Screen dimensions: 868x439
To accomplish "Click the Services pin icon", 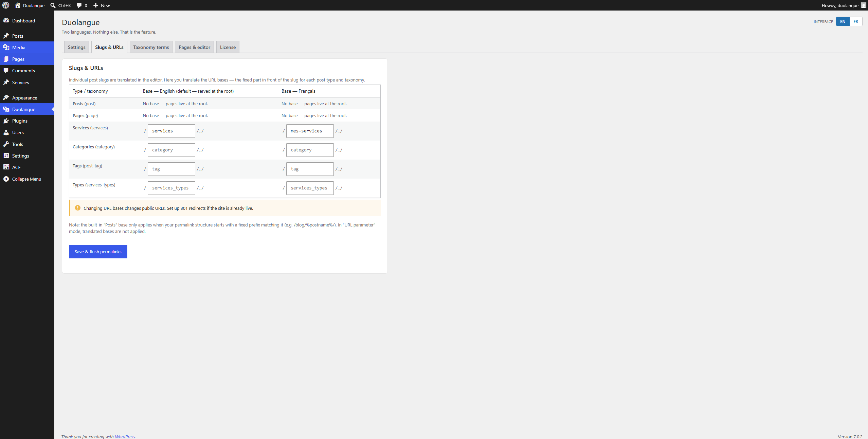I will (x=6, y=82).
